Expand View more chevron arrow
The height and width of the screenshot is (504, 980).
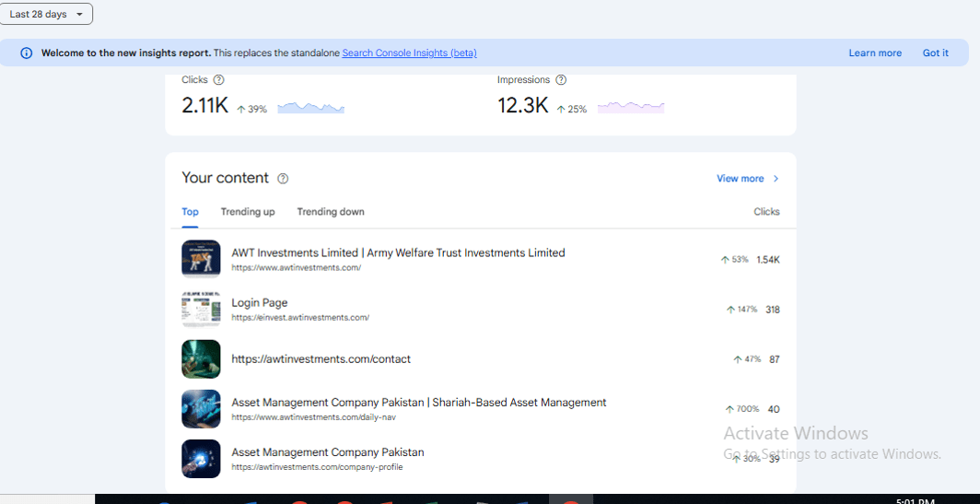pyautogui.click(x=776, y=179)
